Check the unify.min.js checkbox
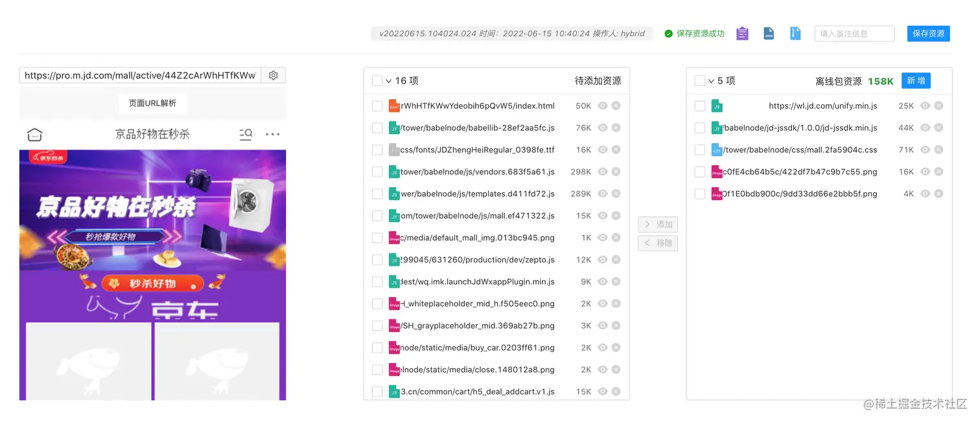Screen dimensions: 980x423 (700, 106)
